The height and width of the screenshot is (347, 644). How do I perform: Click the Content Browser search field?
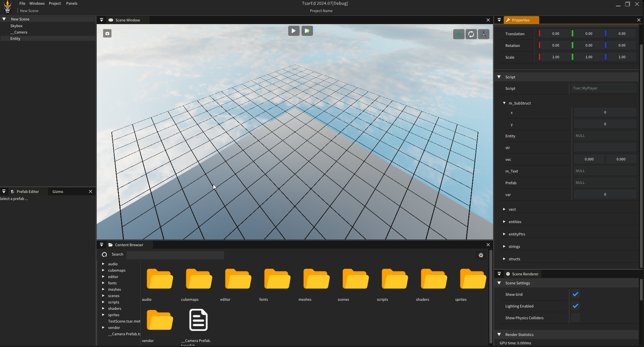point(175,255)
